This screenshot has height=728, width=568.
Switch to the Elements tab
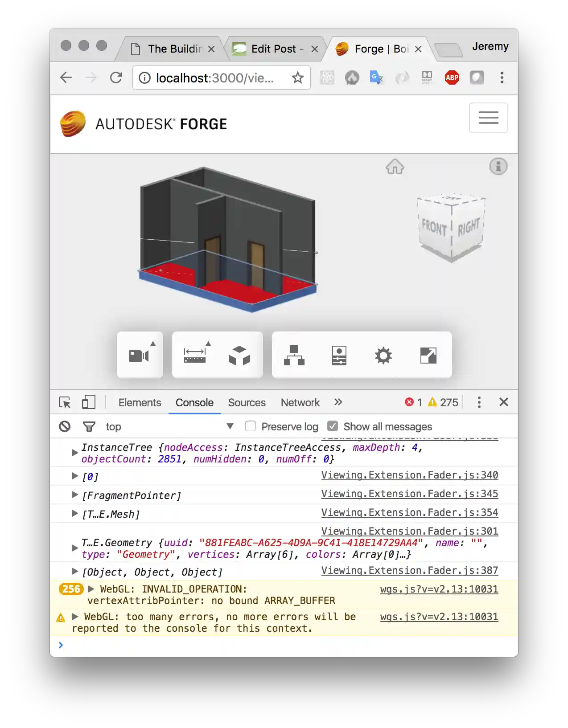pos(140,402)
